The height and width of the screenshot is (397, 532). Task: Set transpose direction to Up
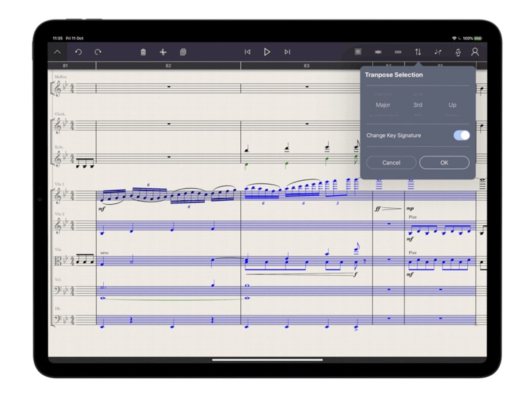click(452, 105)
